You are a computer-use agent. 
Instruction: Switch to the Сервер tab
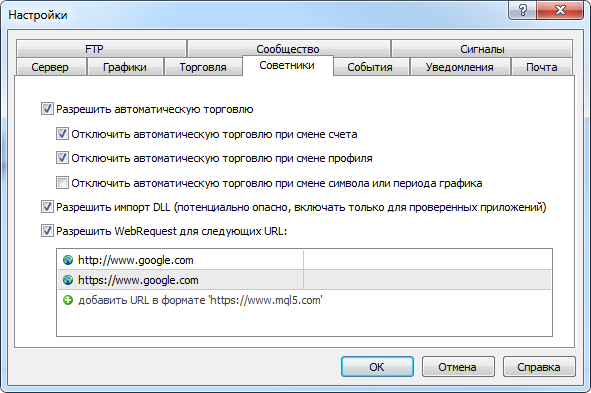[51, 67]
